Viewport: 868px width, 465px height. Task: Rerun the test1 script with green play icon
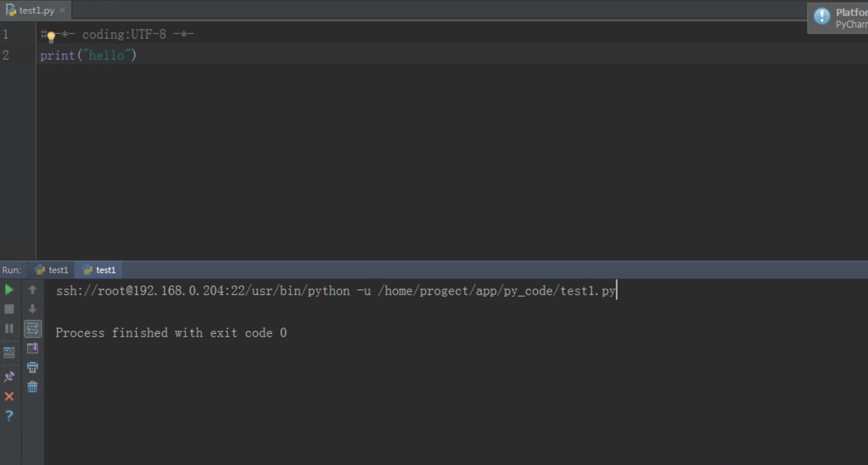coord(9,290)
